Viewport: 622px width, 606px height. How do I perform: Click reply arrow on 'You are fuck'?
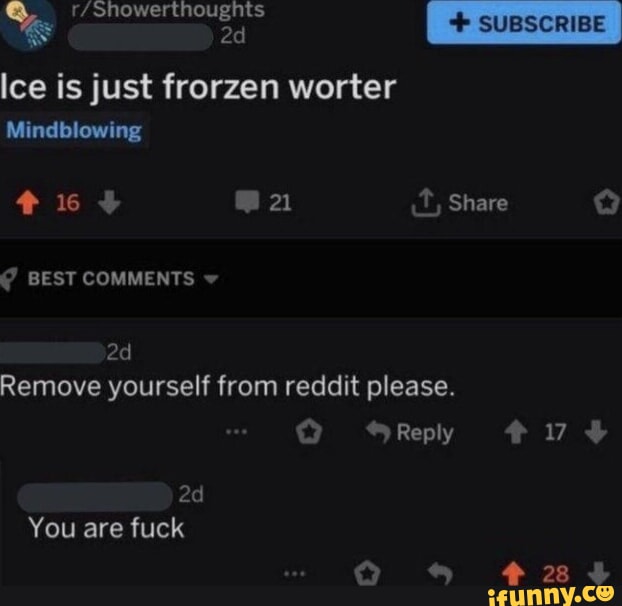[440, 573]
